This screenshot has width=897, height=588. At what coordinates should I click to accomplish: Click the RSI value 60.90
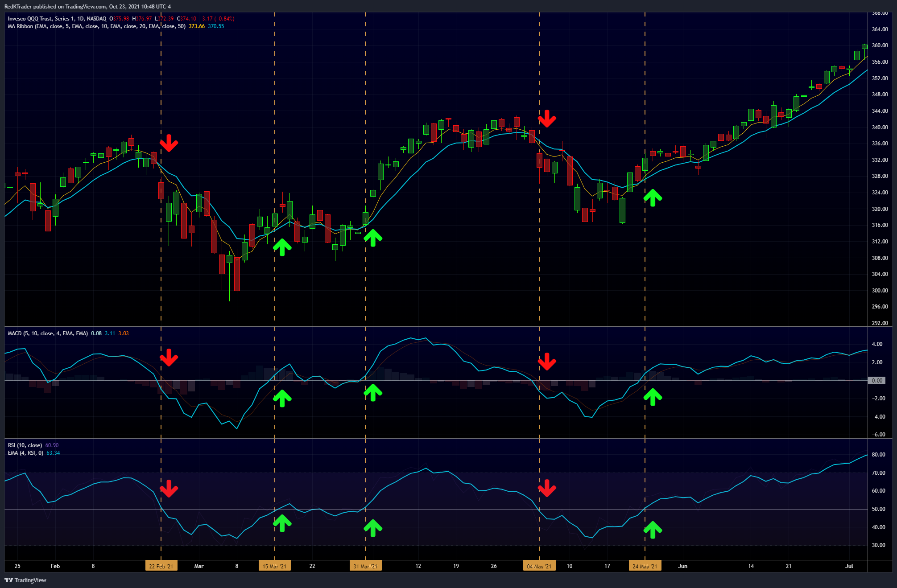[52, 445]
